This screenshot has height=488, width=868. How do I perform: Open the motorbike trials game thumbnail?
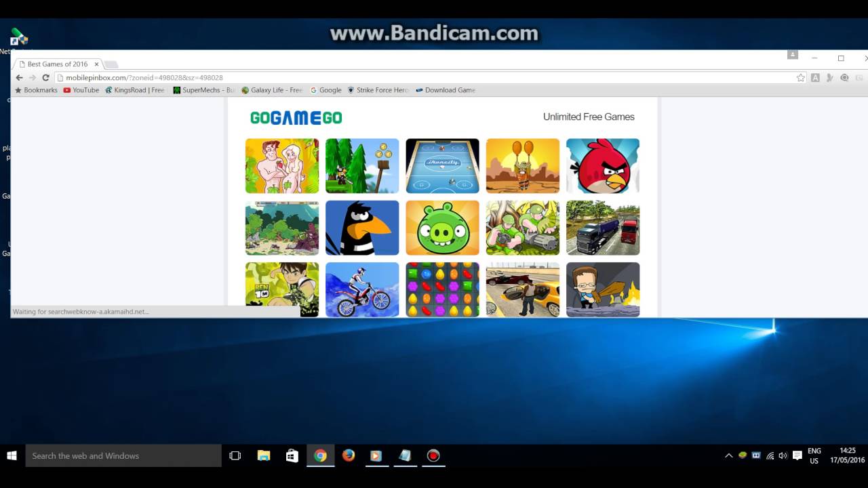[x=362, y=289]
